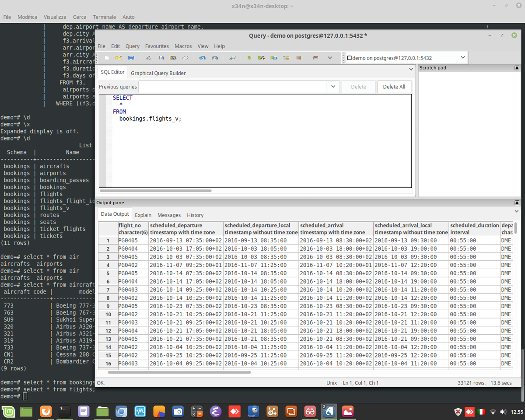The image size is (525, 420).
Task: Click the Save query icon
Action: 131,57
